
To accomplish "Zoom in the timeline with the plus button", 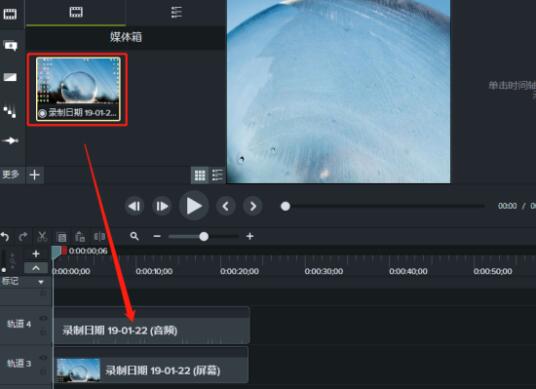I will point(250,236).
